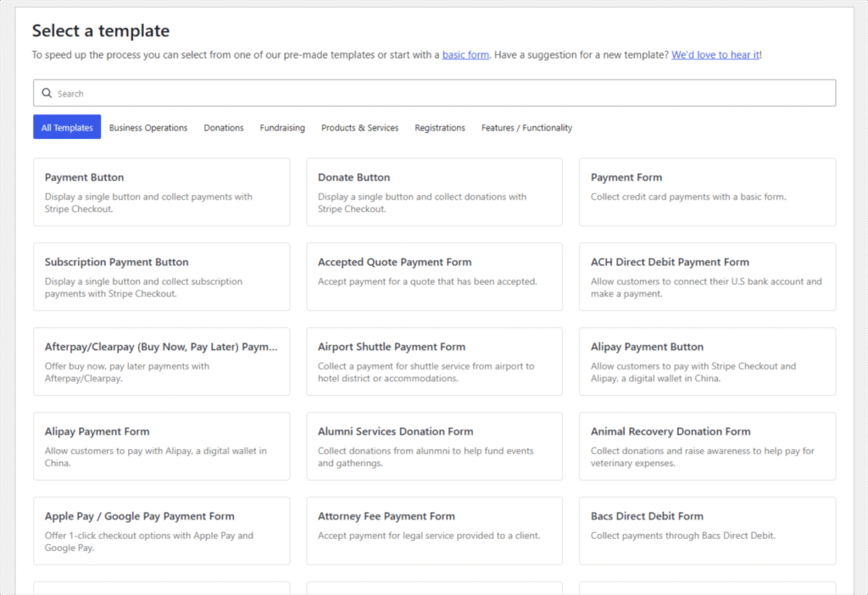
Task: Select the Payment Form template card
Action: click(708, 192)
